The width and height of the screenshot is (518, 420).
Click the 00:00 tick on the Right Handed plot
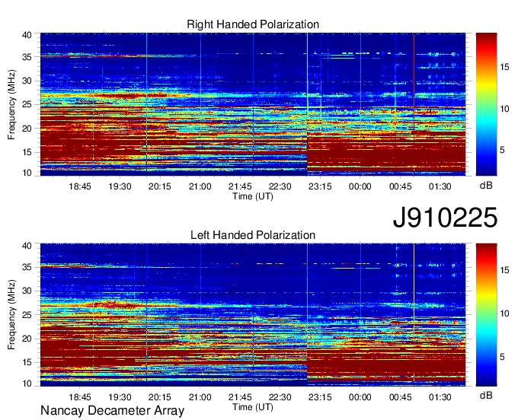360,186
